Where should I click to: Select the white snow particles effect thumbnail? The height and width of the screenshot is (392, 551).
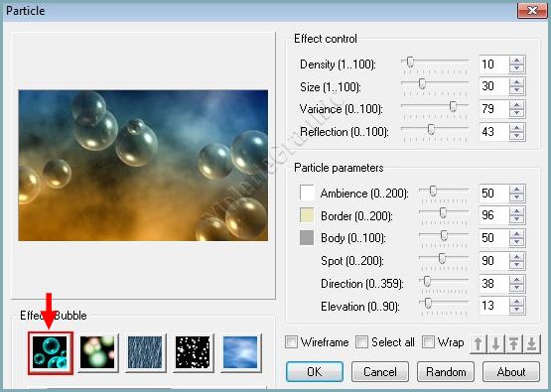tap(194, 352)
